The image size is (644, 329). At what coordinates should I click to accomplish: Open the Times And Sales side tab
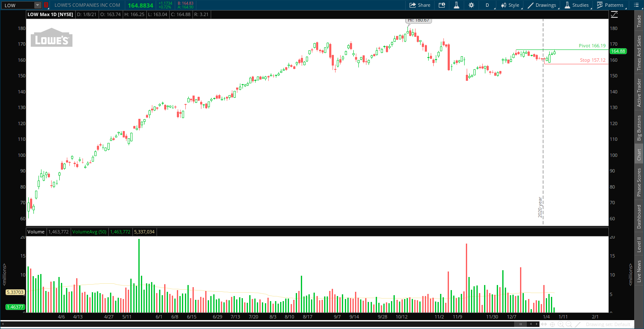[x=639, y=53]
